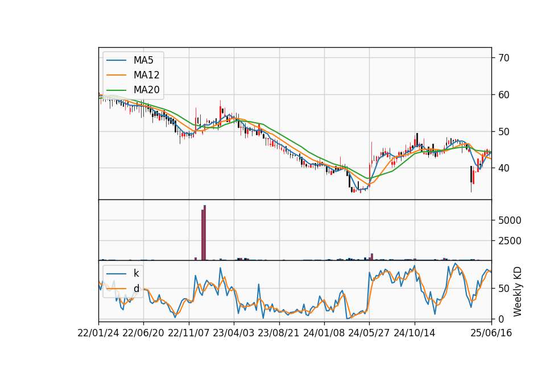Click the green MA20 legend line sample
Image resolution: width=546 pixels, height=392 pixels.
[116, 90]
